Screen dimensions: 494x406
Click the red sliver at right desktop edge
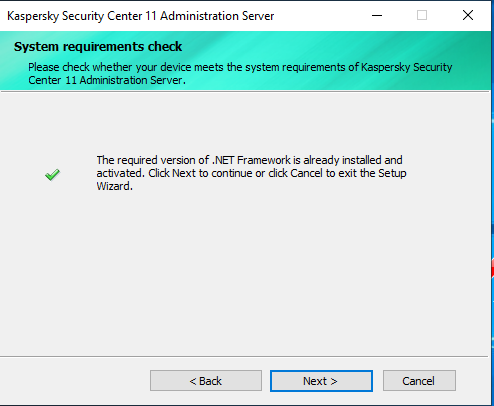(x=492, y=269)
